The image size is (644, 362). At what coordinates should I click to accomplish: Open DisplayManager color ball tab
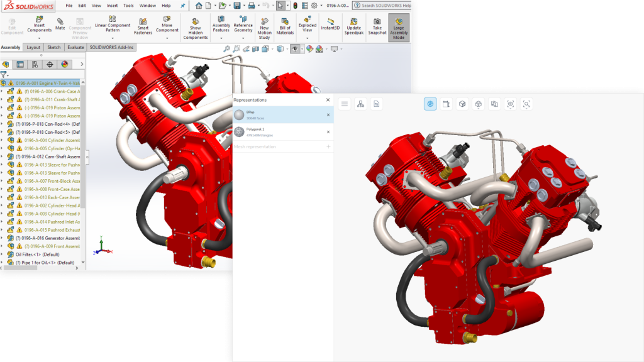coord(65,65)
